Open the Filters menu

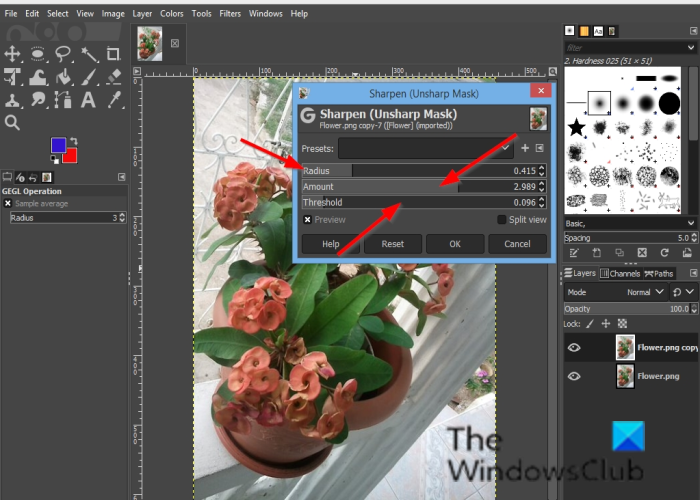229,14
